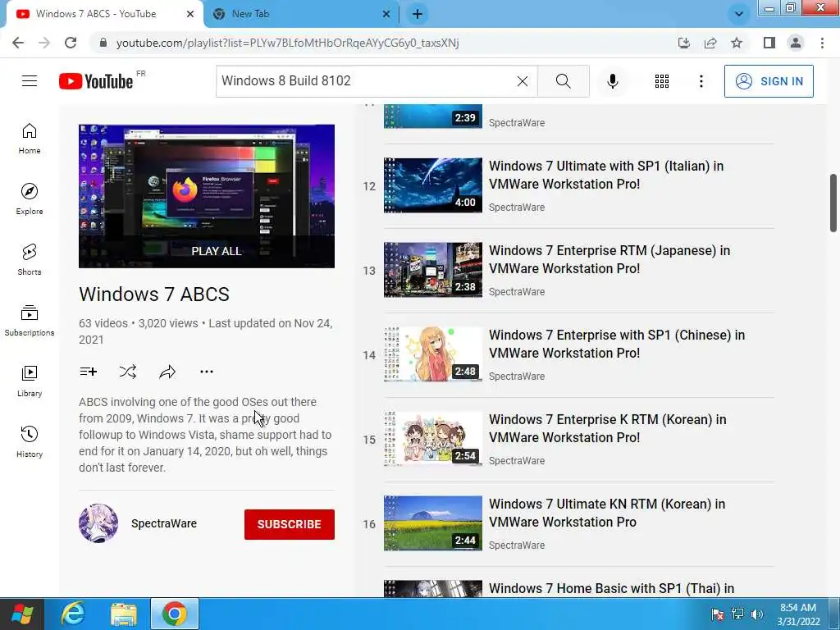Open title 'Windows 7 Ultimate with SP1 (Italian)'
Image resolution: width=840 pixels, height=630 pixels.
coord(606,175)
